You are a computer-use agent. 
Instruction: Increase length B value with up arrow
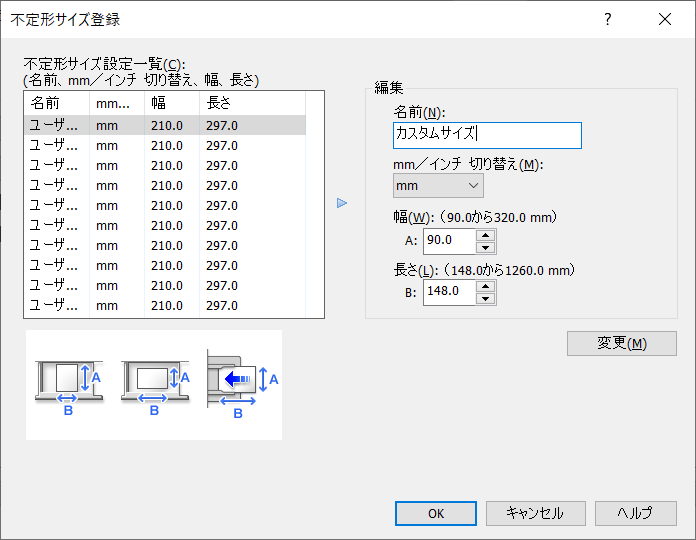click(x=486, y=285)
